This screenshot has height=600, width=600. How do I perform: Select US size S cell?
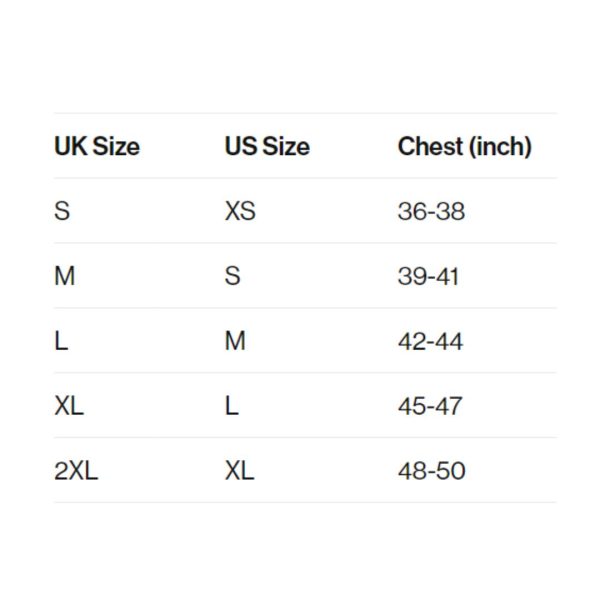pos(232,276)
